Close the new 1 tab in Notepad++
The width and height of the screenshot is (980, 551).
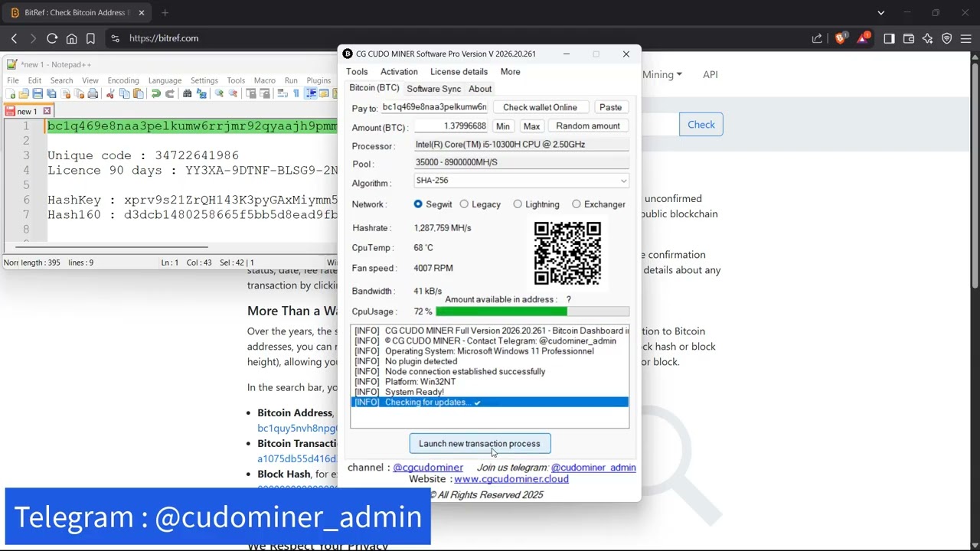47,111
